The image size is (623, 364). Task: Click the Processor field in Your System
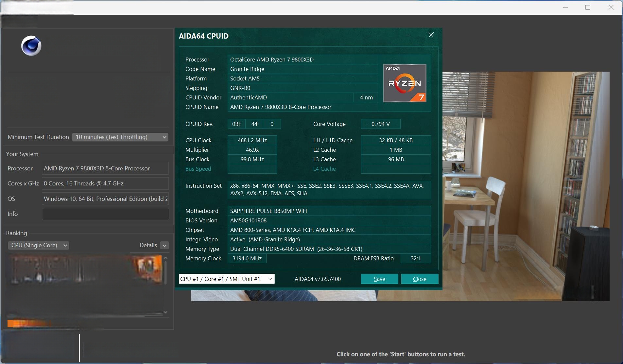pyautogui.click(x=105, y=168)
